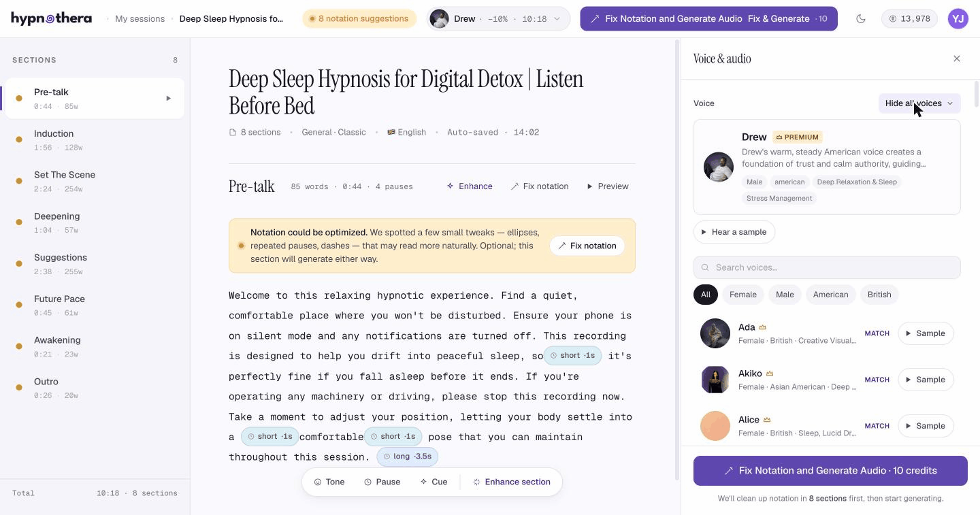The width and height of the screenshot is (980, 515).
Task: Select the Suggestions section
Action: click(95, 264)
